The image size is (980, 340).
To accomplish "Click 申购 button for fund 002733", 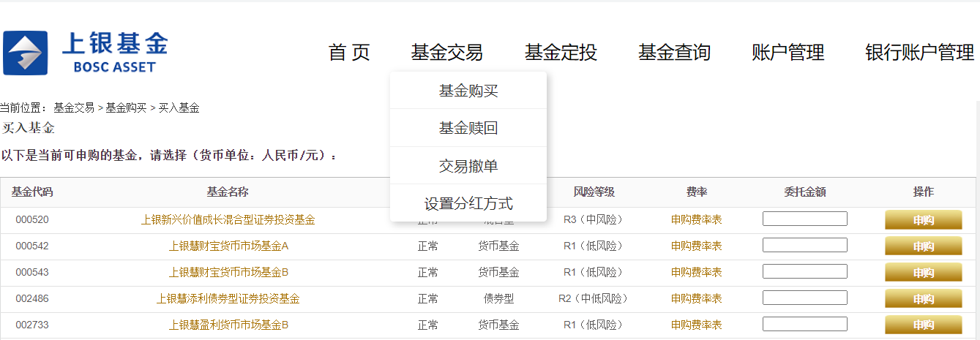I will (924, 325).
